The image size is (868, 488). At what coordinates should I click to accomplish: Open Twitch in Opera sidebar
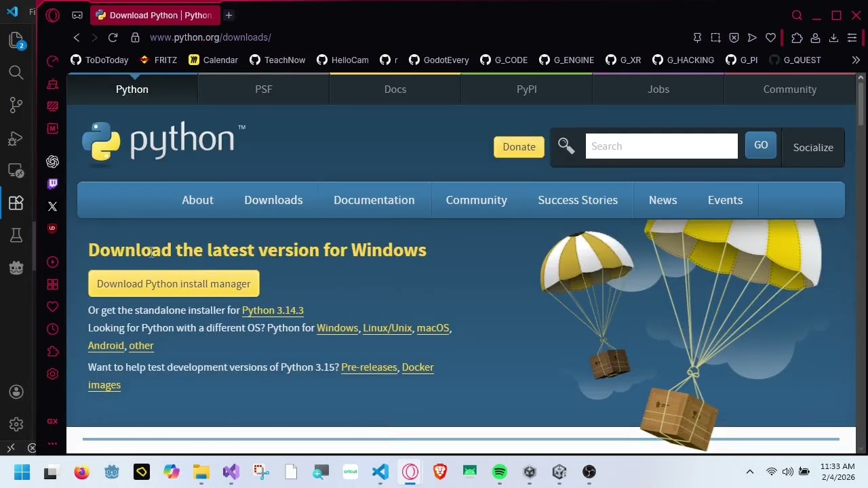pos(52,184)
